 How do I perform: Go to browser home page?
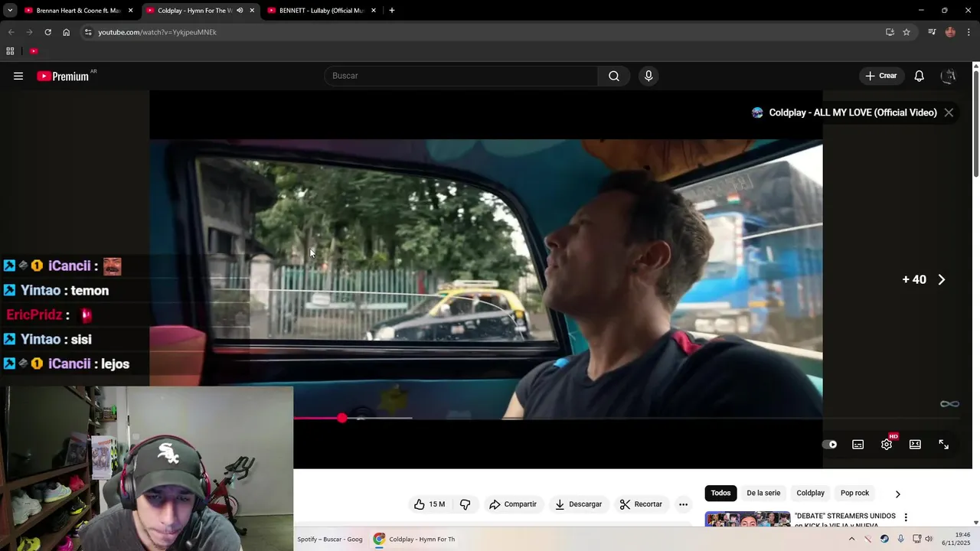pyautogui.click(x=66, y=32)
